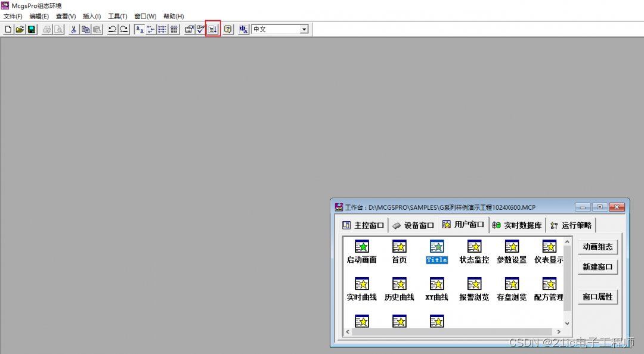Open the 插入(I) menu
This screenshot has height=354, width=644.
click(x=92, y=17)
